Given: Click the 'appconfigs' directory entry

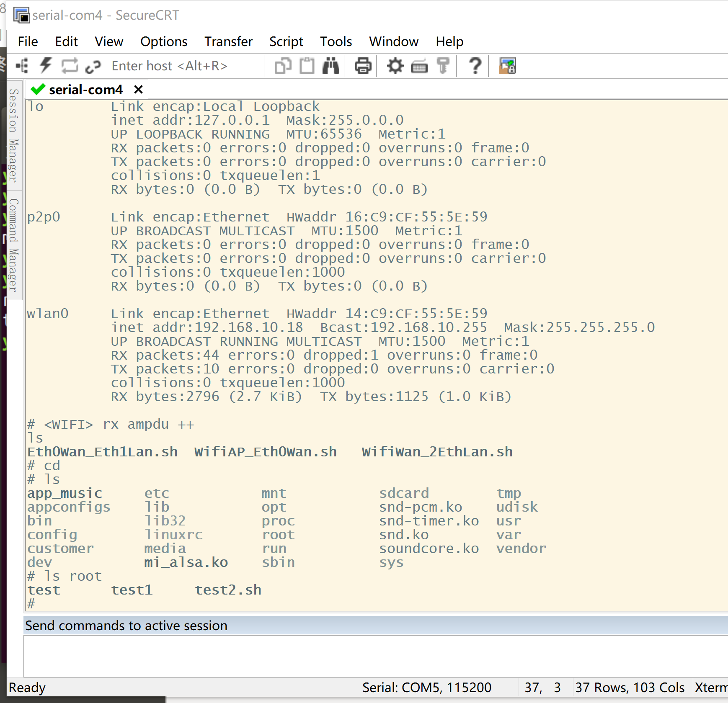Looking at the screenshot, I should point(69,507).
